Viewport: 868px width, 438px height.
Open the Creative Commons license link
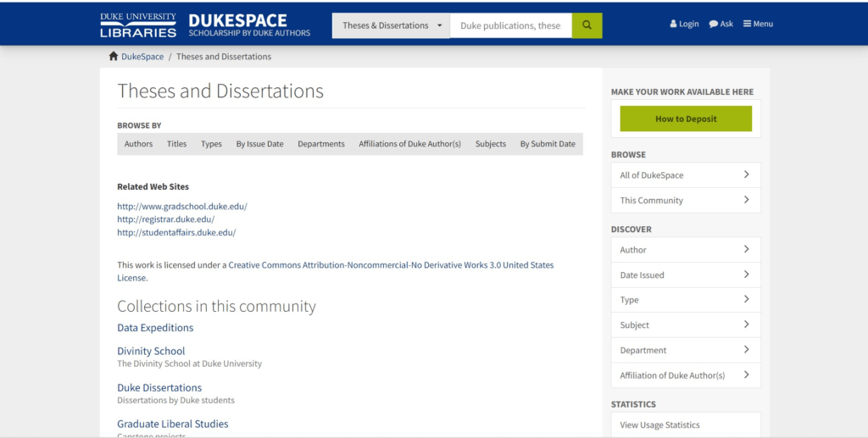(391, 265)
